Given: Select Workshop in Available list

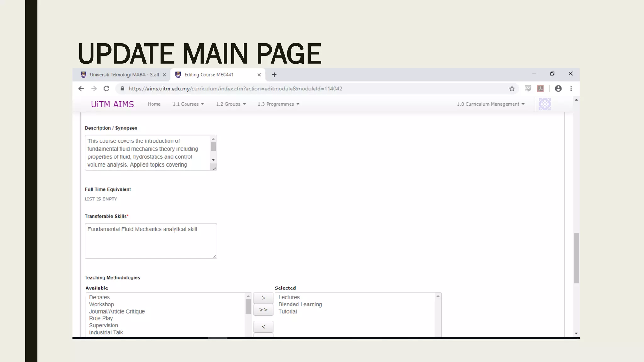Looking at the screenshot, I should pos(101,304).
